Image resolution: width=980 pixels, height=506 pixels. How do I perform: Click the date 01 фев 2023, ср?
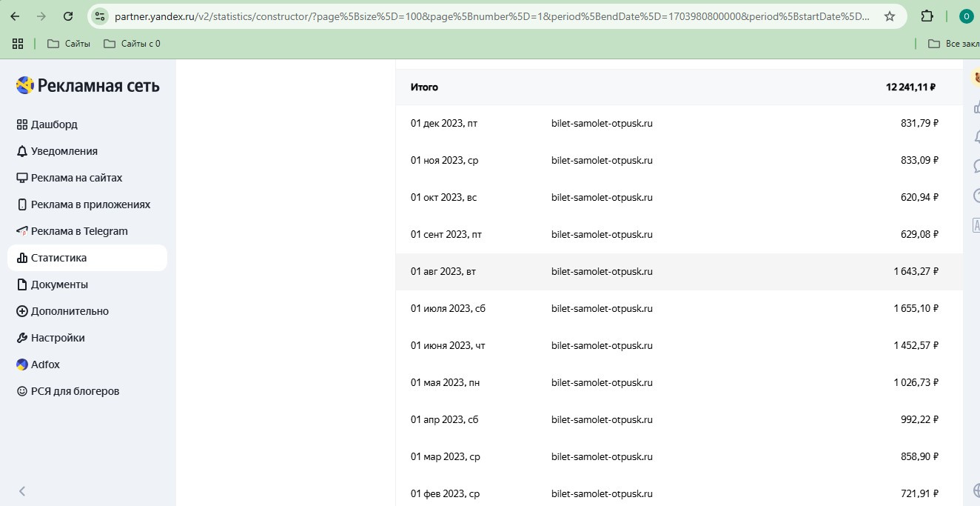click(446, 494)
